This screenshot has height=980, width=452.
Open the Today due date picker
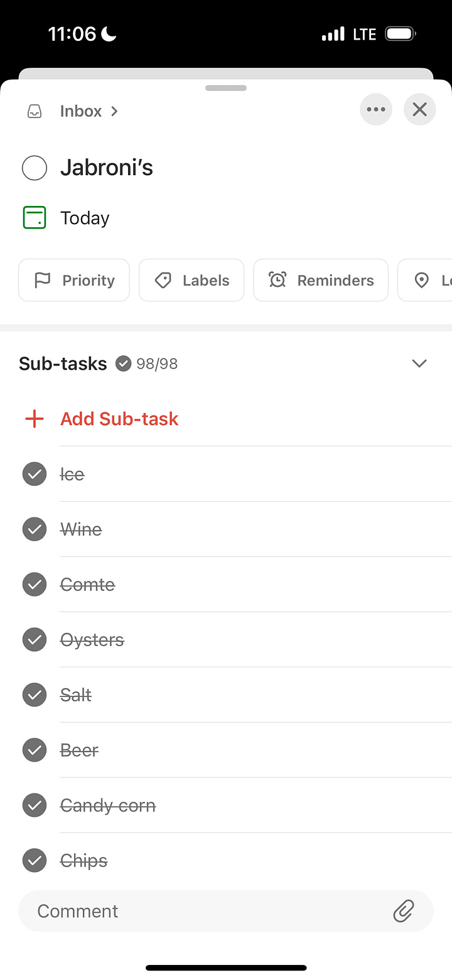click(85, 218)
